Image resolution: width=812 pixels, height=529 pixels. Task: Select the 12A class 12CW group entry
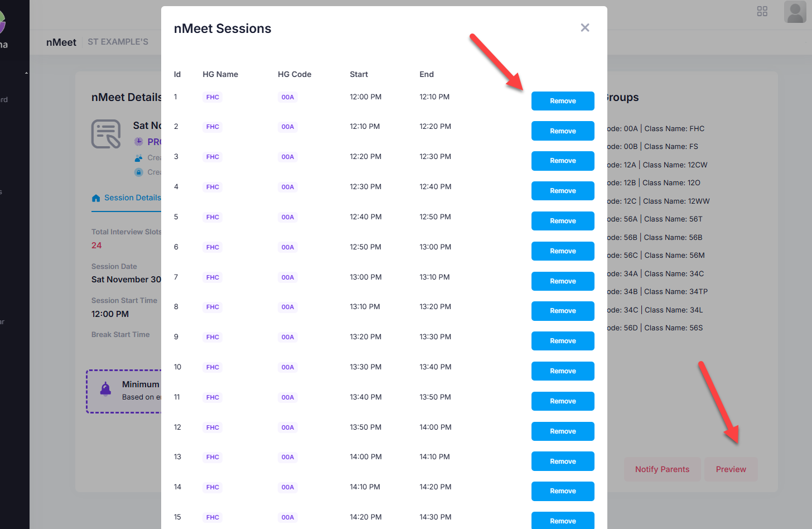pyautogui.click(x=658, y=165)
